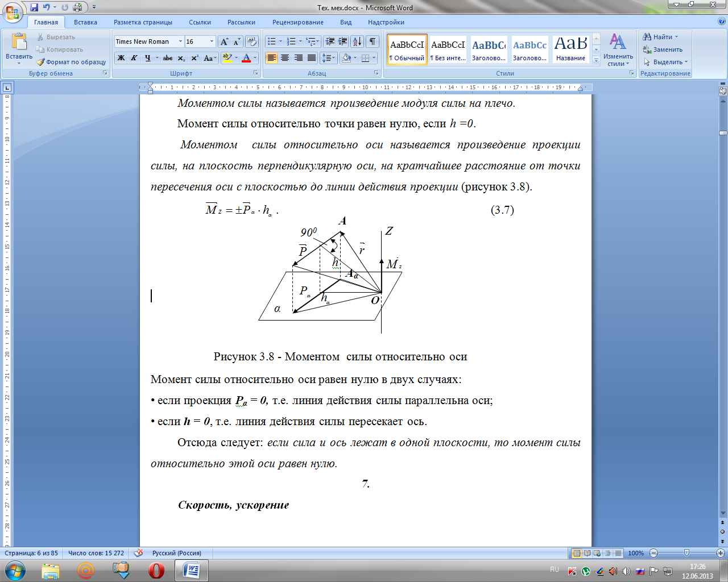
Task: Toggle center alignment
Action: (285, 58)
